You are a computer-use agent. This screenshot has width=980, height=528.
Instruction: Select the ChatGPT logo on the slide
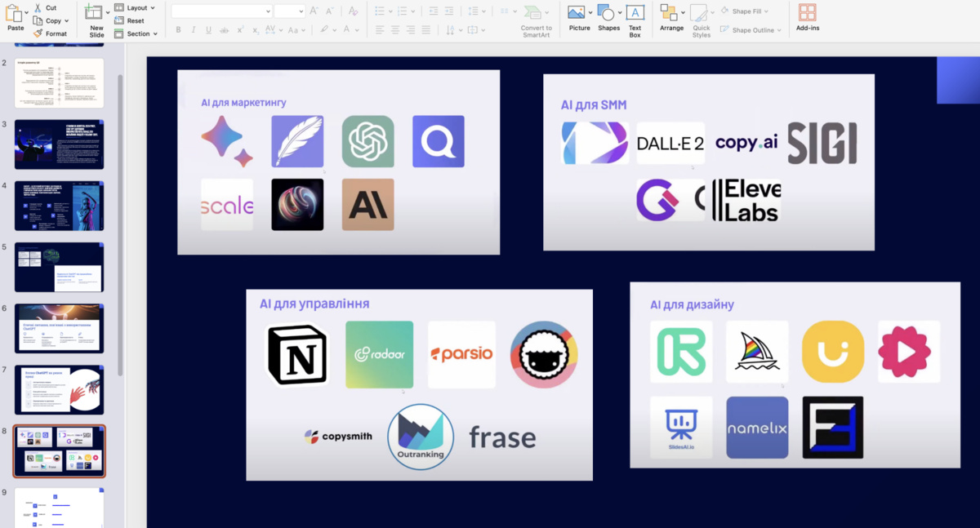point(368,141)
